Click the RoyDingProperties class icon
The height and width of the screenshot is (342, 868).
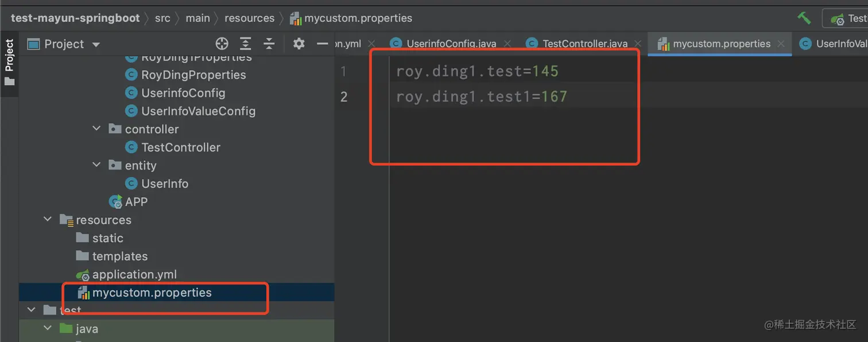pyautogui.click(x=132, y=75)
